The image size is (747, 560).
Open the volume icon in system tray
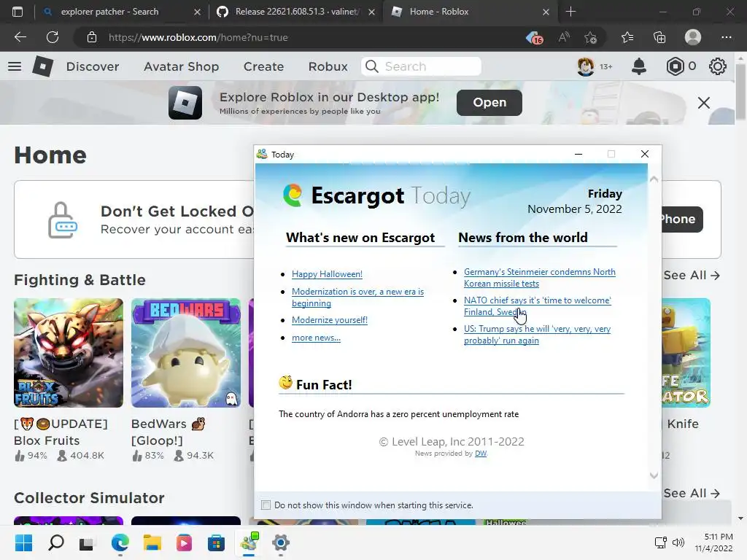[678, 542]
